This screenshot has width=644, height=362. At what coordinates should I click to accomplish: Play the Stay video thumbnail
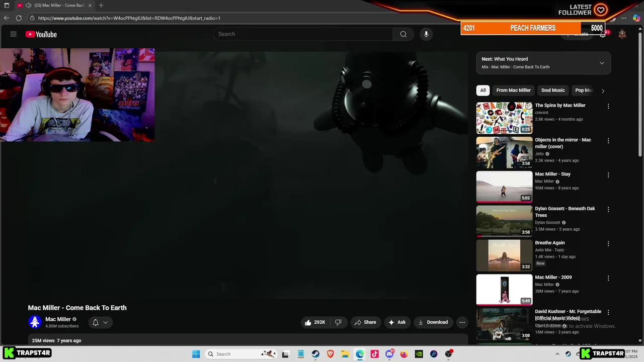click(x=504, y=187)
